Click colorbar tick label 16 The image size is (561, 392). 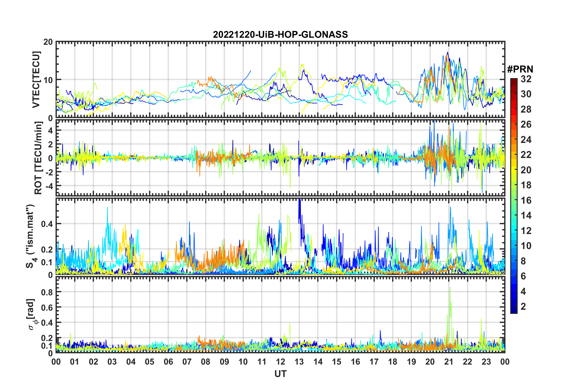[526, 200]
